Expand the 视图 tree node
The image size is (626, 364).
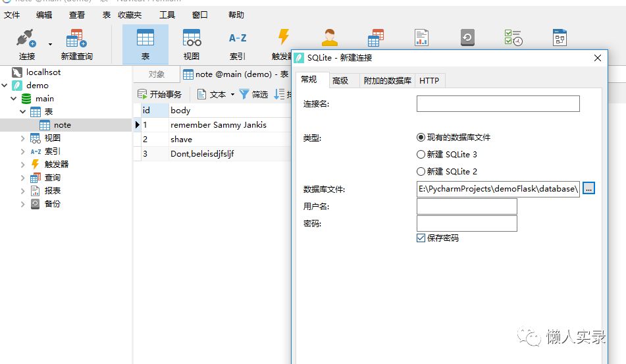coord(23,138)
